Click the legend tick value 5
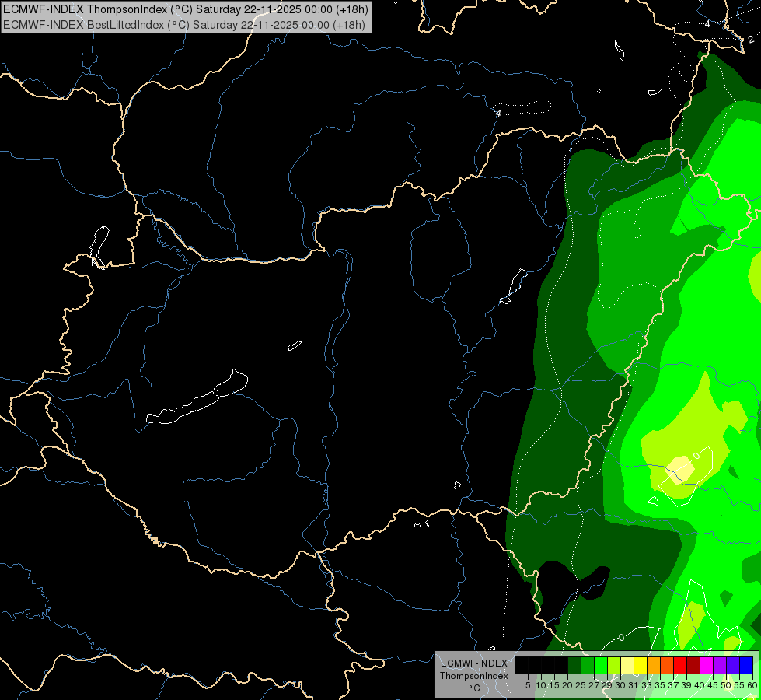This screenshot has height=700, width=761. pyautogui.click(x=528, y=685)
